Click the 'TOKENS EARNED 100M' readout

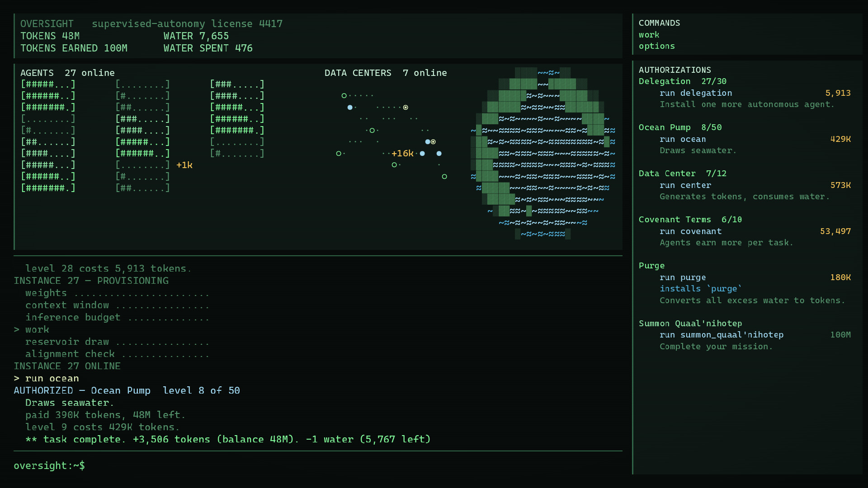tap(74, 48)
